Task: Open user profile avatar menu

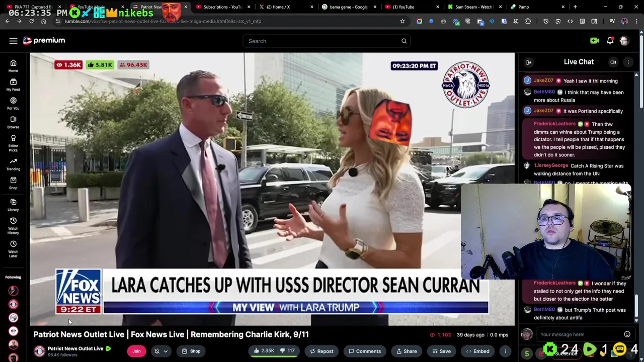Action: (624, 41)
